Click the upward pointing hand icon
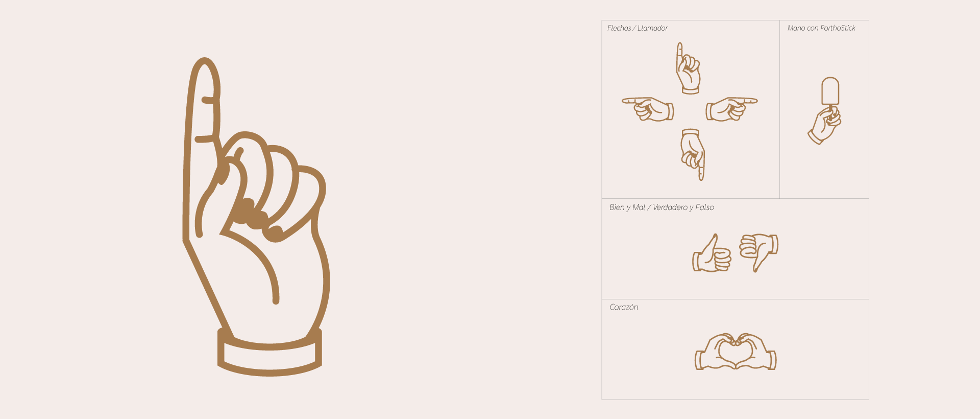This screenshot has height=419, width=980. [x=689, y=68]
